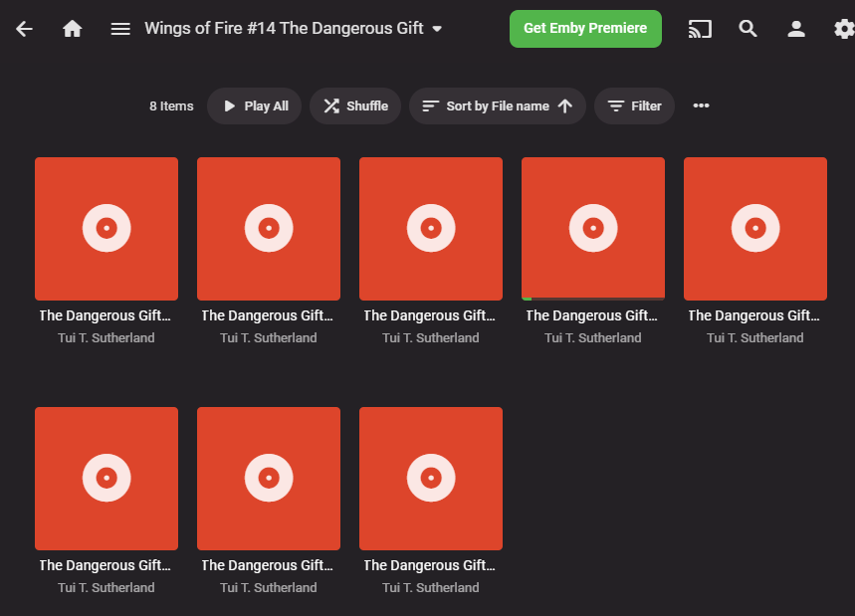Open the partially played track thumbnail with green progress bar
The width and height of the screenshot is (855, 616).
(593, 229)
